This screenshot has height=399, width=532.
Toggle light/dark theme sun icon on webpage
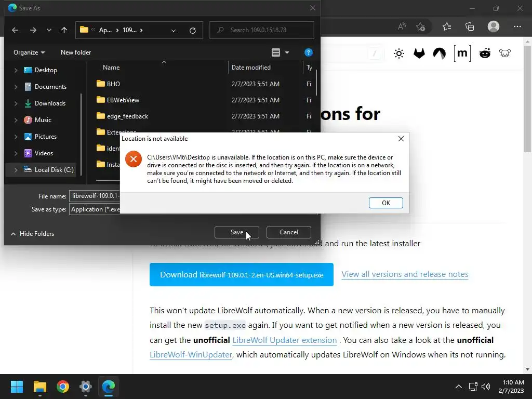point(399,54)
